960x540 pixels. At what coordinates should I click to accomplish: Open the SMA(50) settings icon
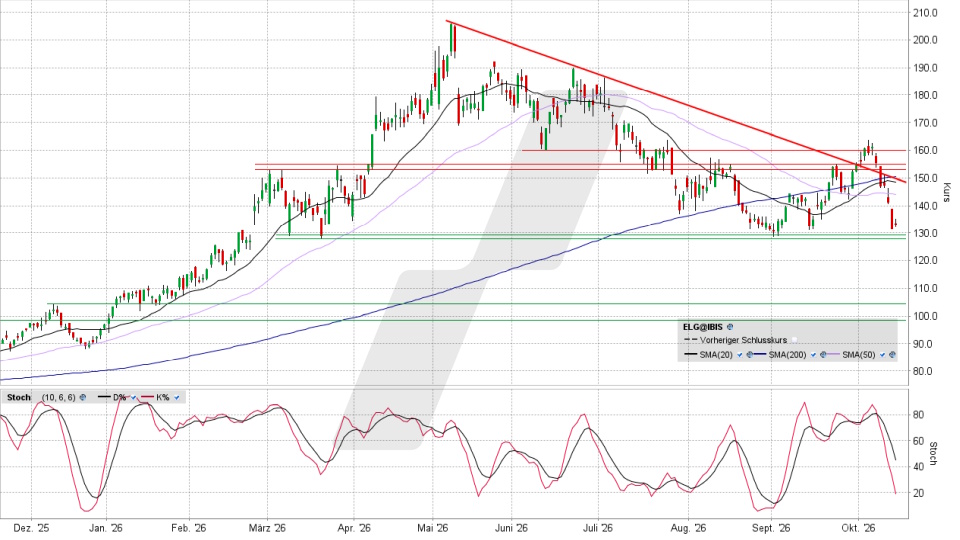pyautogui.click(x=892, y=354)
